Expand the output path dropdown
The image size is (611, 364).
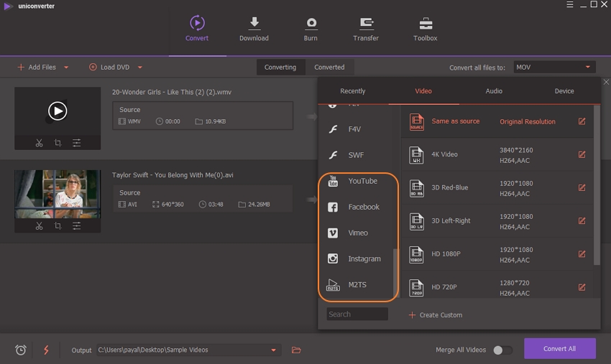coord(273,350)
